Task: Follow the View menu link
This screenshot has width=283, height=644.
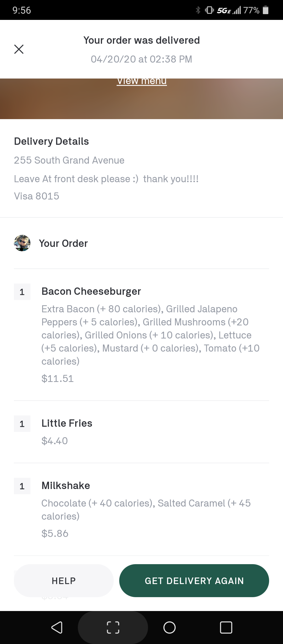Action: [142, 81]
